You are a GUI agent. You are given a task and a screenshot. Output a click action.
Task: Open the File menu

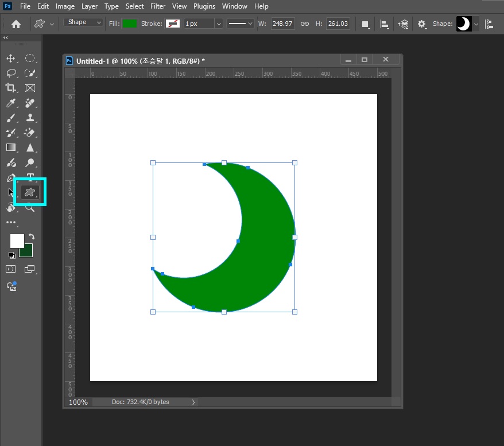click(x=25, y=6)
